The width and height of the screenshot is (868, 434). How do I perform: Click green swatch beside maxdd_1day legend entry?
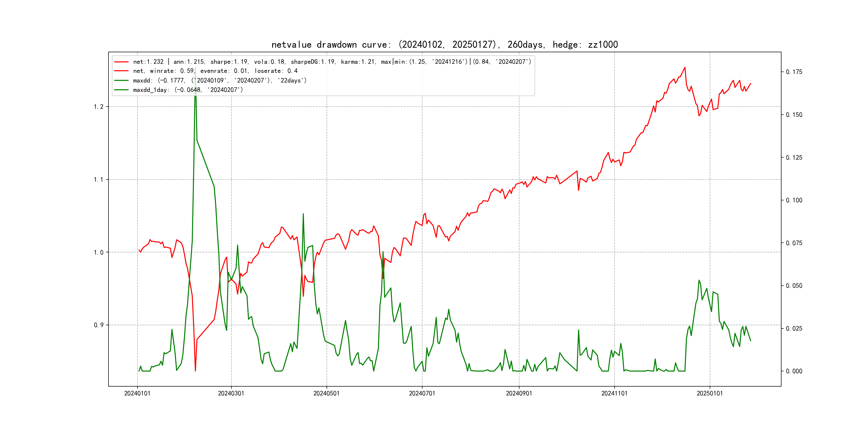(121, 90)
